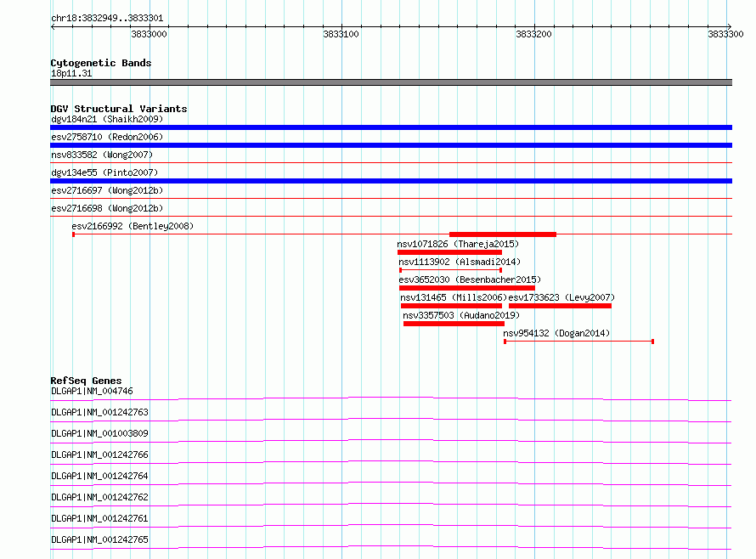The image size is (756, 559).
Task: Click the chr18:3832949..3833301 region label
Action: tap(107, 18)
